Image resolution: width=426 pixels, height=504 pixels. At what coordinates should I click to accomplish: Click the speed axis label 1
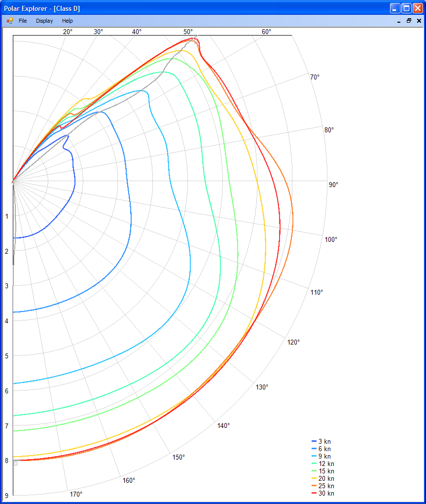7,216
